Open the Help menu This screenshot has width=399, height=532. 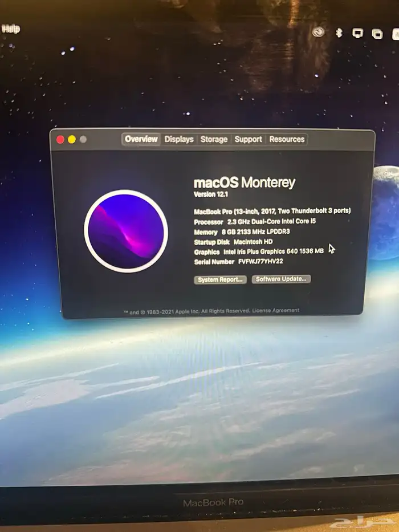tap(10, 29)
